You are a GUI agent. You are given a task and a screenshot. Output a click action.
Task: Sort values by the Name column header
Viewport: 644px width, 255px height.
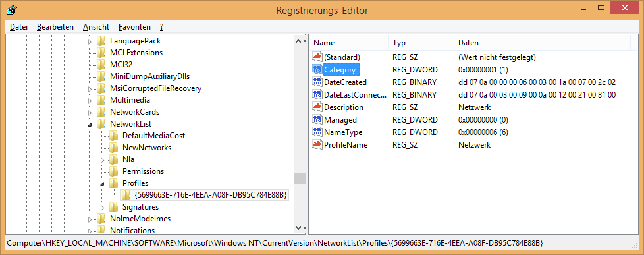349,43
